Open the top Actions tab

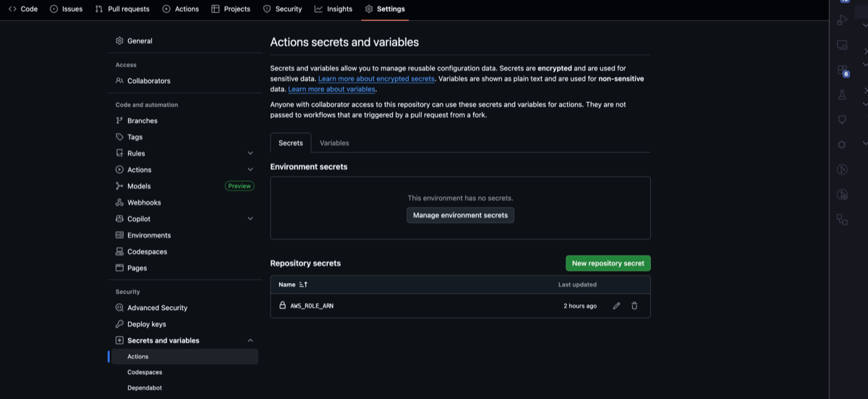click(x=180, y=9)
